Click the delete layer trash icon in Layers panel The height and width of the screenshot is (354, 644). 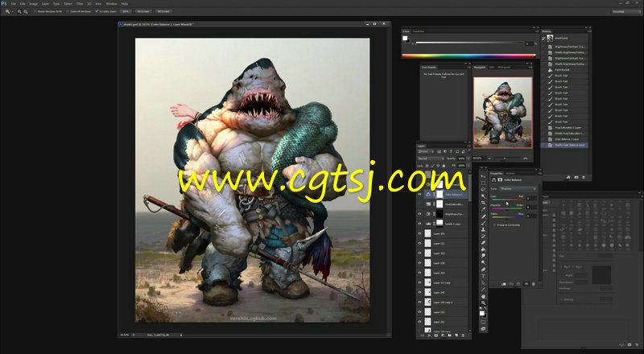point(464,335)
